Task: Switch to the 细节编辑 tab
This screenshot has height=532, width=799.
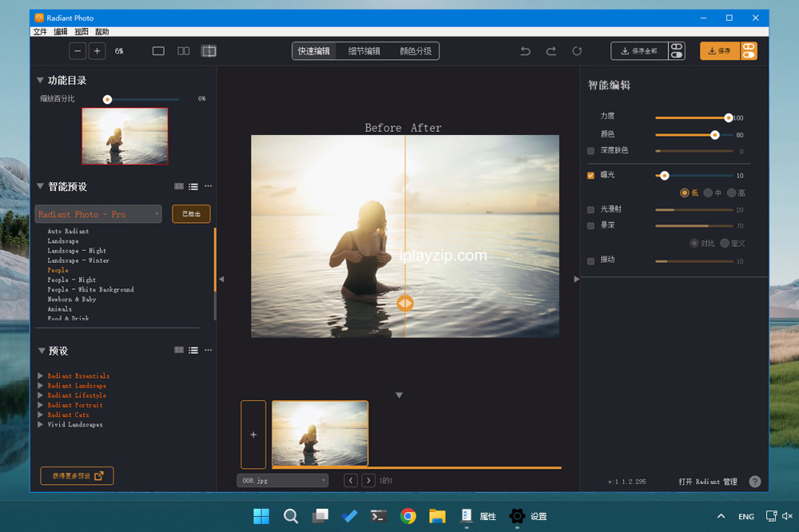Action: click(x=364, y=51)
